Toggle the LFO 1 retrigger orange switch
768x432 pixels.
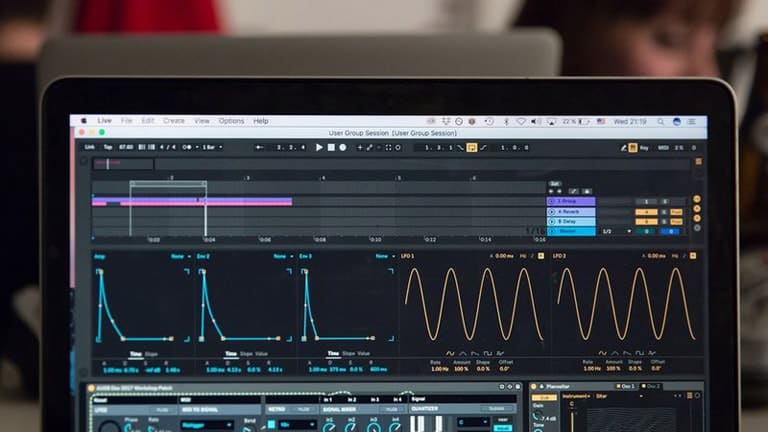tap(541, 256)
